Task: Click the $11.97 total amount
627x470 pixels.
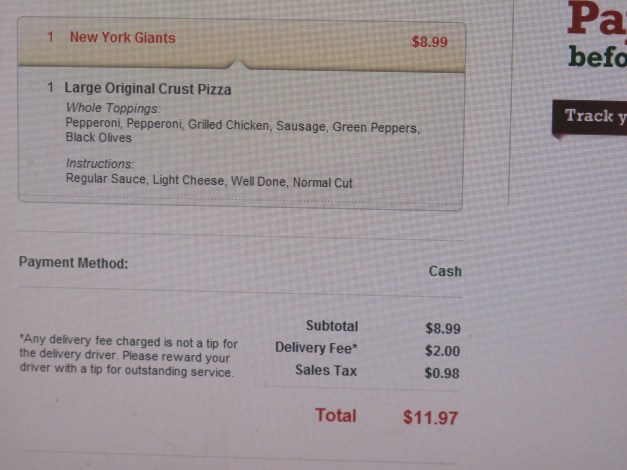Action: pyautogui.click(x=431, y=417)
